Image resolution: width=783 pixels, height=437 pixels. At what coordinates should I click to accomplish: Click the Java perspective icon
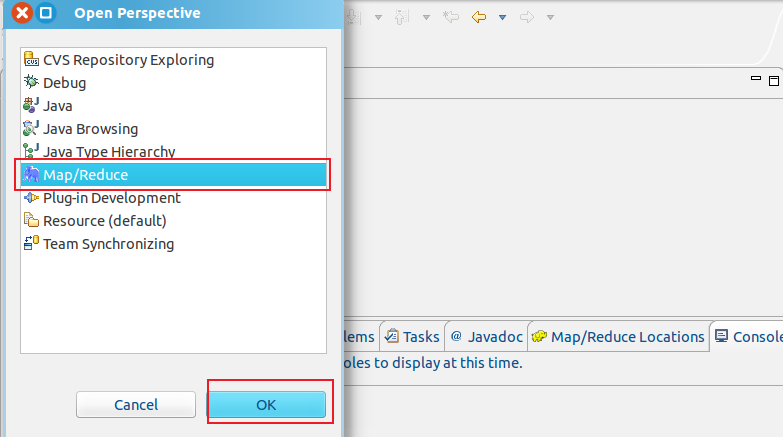(31, 105)
